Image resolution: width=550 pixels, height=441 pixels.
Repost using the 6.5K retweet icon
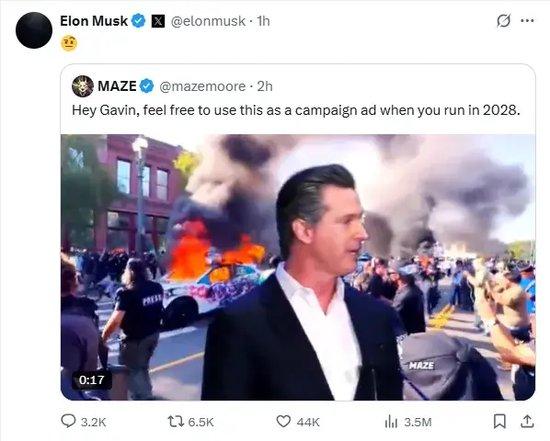coord(176,421)
